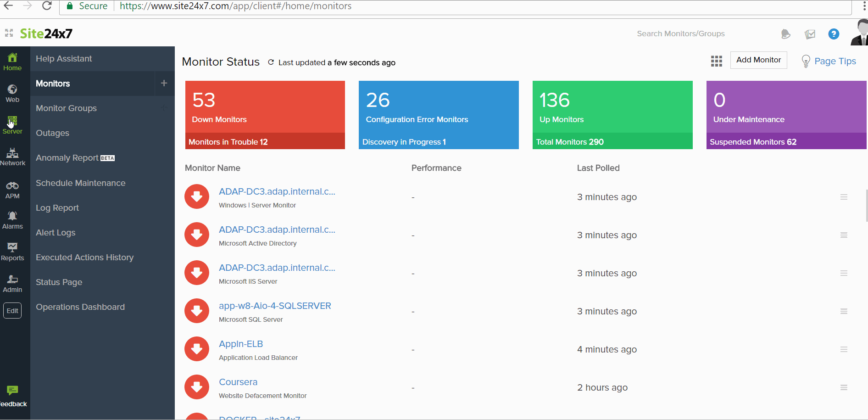Viewport: 868px width, 420px height.
Task: Click the Edit button in left sidebar
Action: [12, 311]
